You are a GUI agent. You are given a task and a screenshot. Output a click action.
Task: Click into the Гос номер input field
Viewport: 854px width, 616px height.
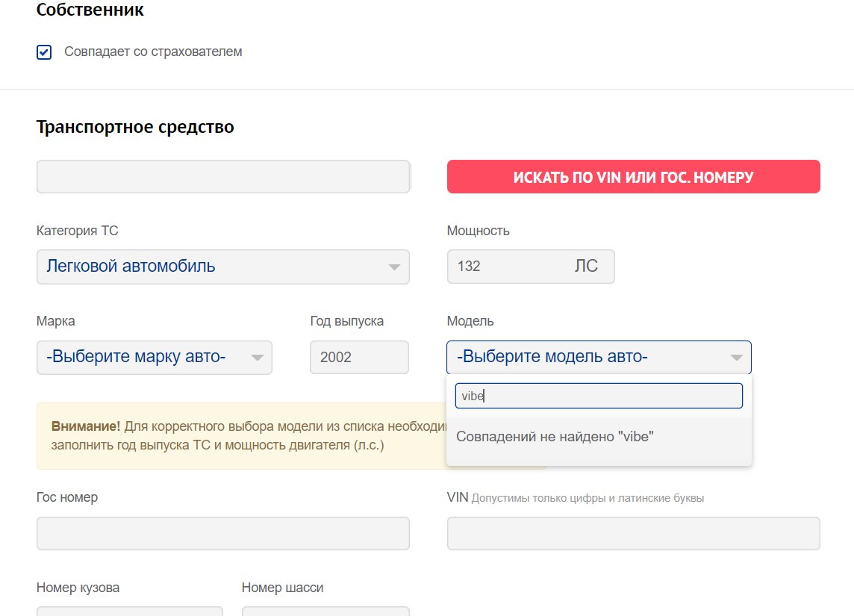pos(222,534)
